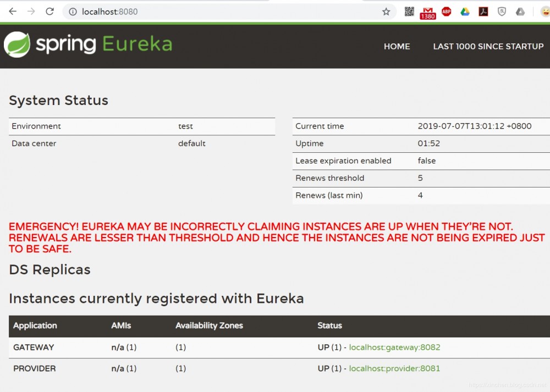Open the Google Drive extension icon
Image resolution: width=550 pixels, height=392 pixels.
coord(465,12)
